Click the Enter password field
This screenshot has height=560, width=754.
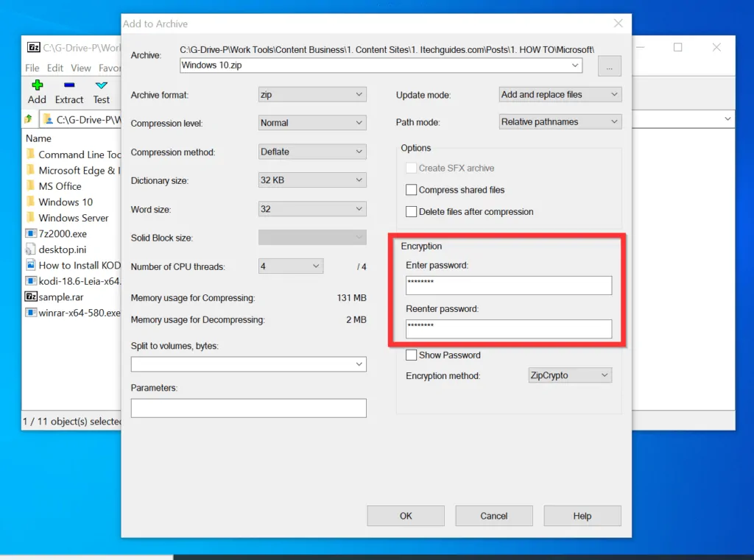(508, 286)
